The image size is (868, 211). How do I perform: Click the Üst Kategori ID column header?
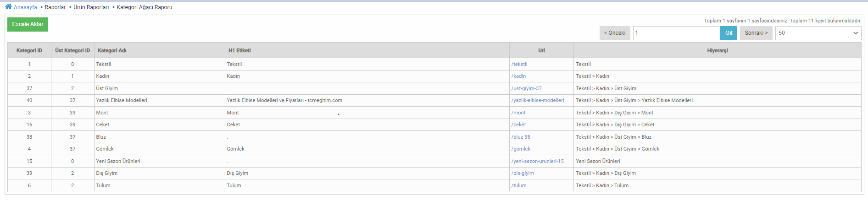coord(72,50)
